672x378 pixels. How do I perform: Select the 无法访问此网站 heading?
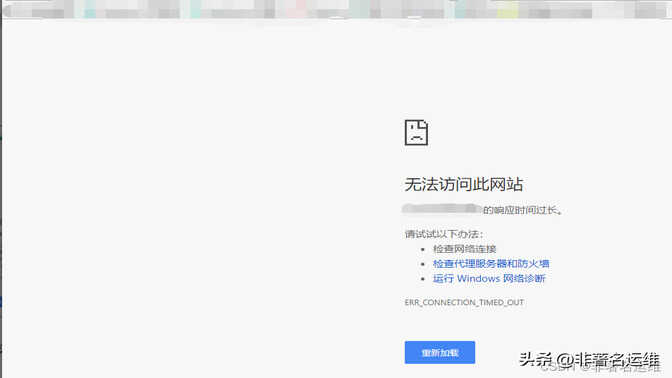[x=464, y=185]
